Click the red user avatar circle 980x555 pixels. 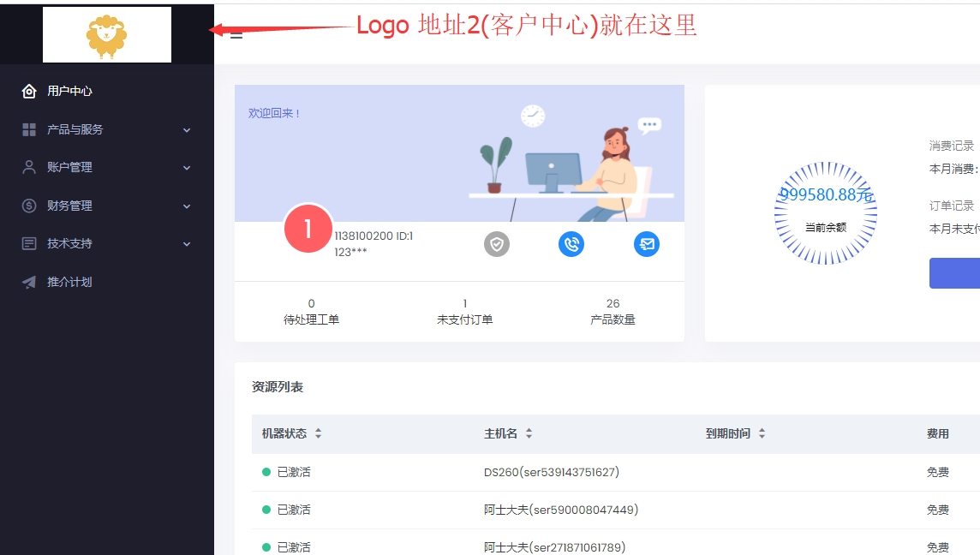(x=308, y=229)
